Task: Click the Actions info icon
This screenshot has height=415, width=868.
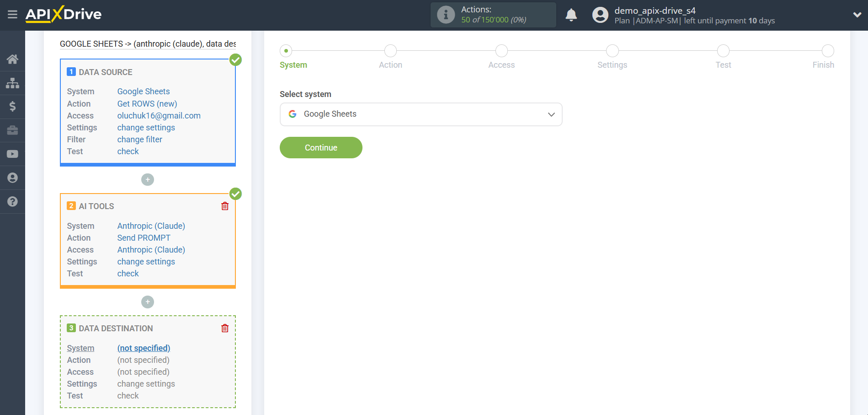Action: pos(446,15)
